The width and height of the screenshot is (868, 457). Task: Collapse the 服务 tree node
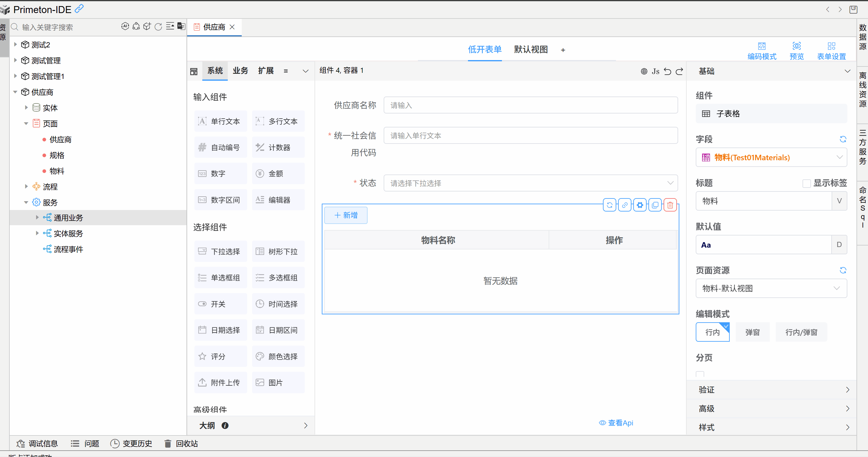click(26, 202)
